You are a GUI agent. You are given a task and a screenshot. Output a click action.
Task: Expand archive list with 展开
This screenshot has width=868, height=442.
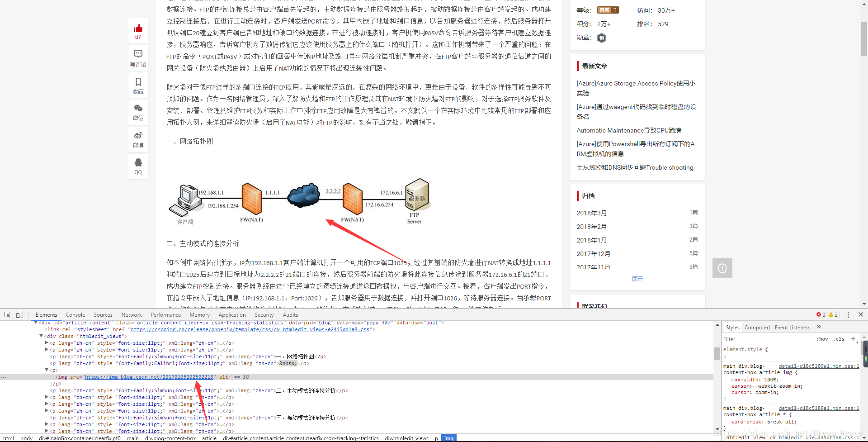click(637, 279)
